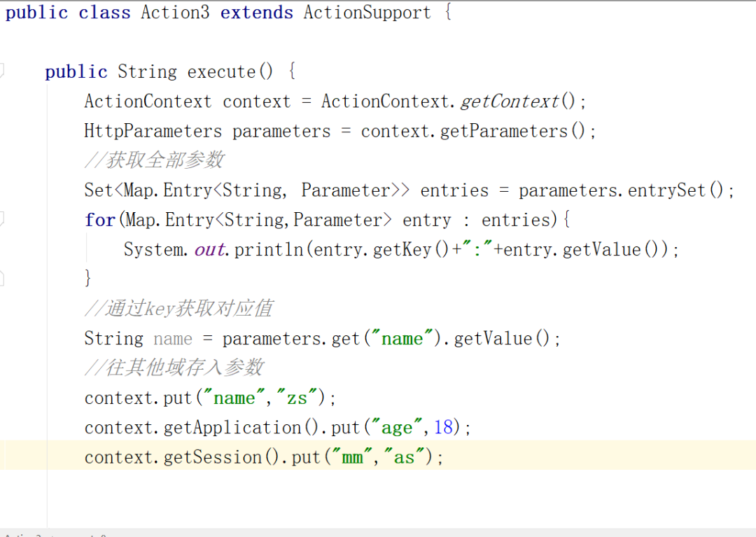This screenshot has width=756, height=537.
Task: Click the string "mm"
Action: coord(352,457)
